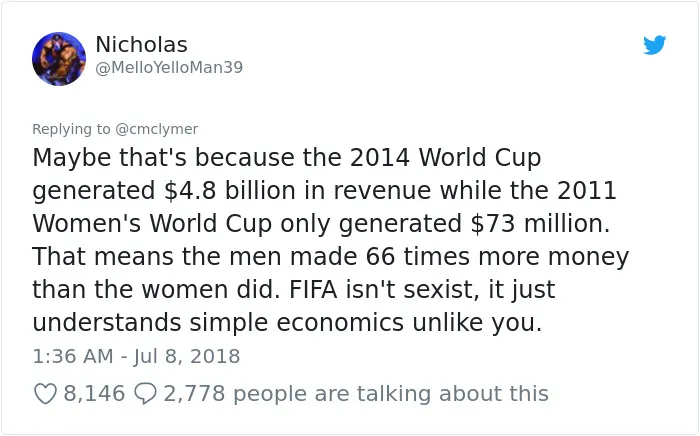The image size is (700, 436).
Task: Open the profile via display name Nicholas
Action: coord(142,45)
